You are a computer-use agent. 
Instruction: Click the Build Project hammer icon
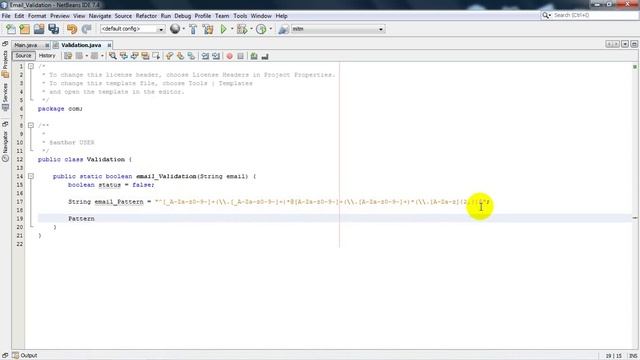[x=193, y=29]
